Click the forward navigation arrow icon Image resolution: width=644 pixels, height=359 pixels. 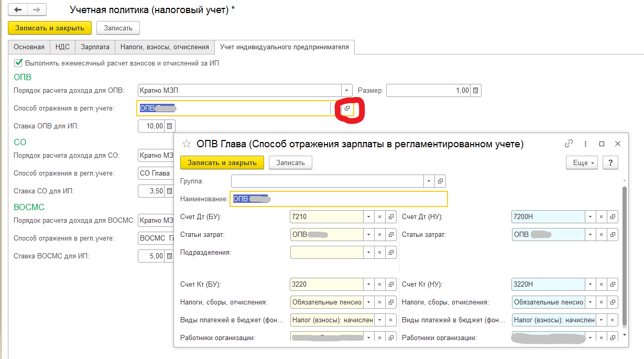[36, 10]
